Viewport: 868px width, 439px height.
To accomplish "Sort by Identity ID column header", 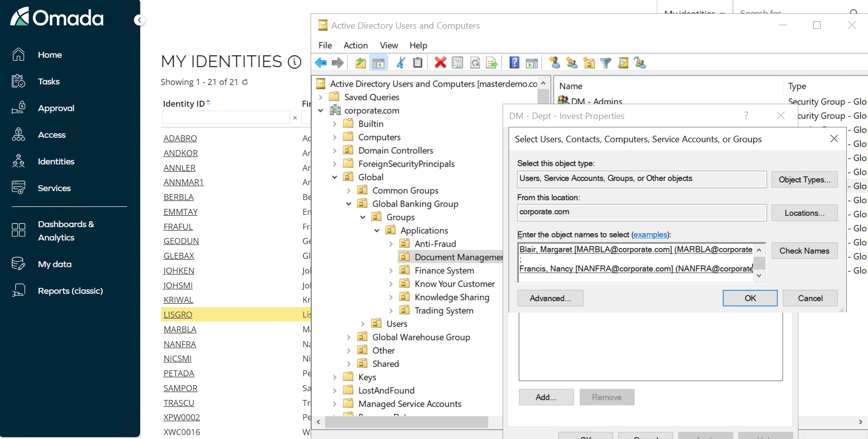I will click(184, 104).
